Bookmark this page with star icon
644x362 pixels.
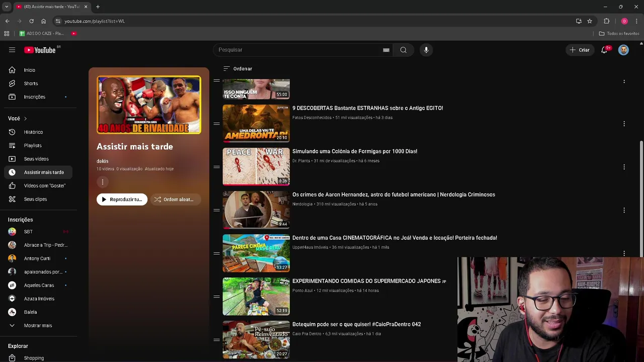click(x=590, y=21)
